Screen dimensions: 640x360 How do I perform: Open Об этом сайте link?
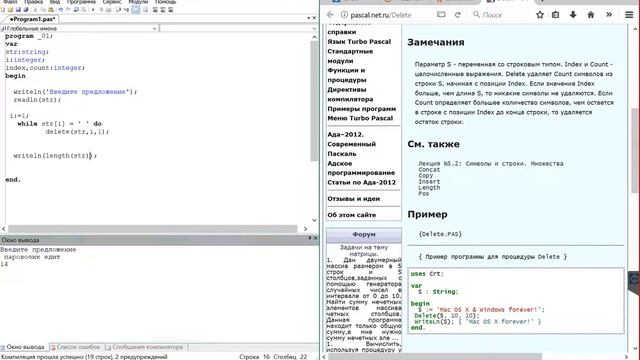(351, 215)
